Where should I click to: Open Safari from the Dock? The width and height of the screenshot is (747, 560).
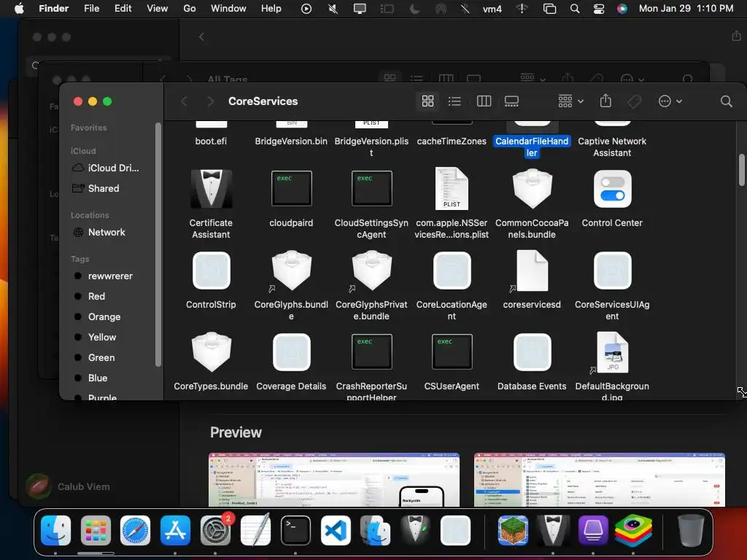point(135,531)
